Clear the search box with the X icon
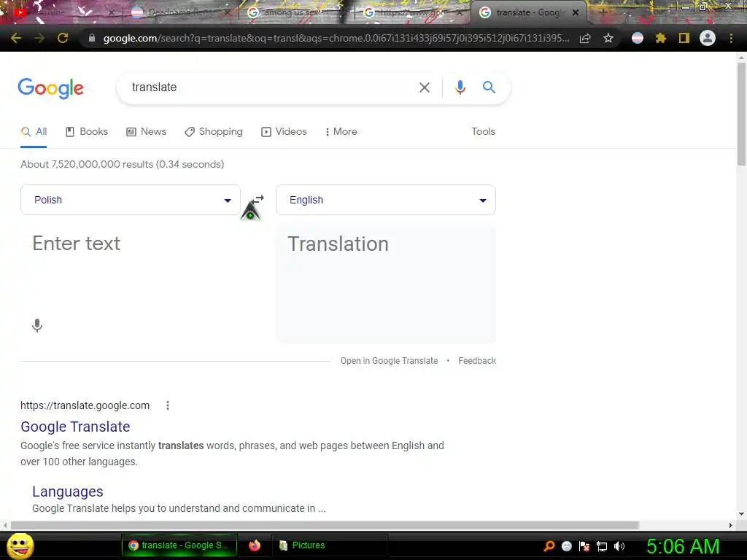This screenshot has width=747, height=560. 425,87
